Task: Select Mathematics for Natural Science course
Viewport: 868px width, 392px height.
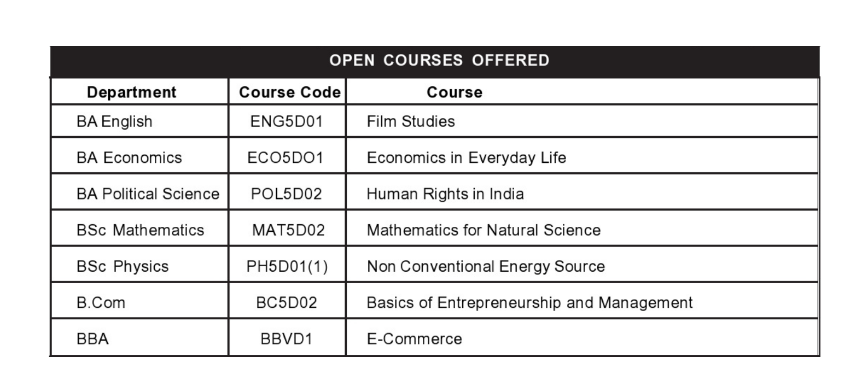Action: tap(483, 230)
